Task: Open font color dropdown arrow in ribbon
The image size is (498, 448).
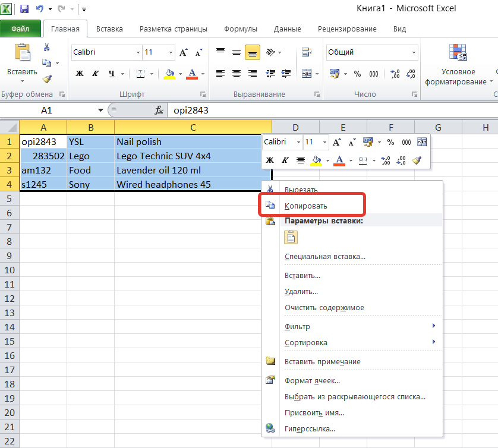Action: 203,74
